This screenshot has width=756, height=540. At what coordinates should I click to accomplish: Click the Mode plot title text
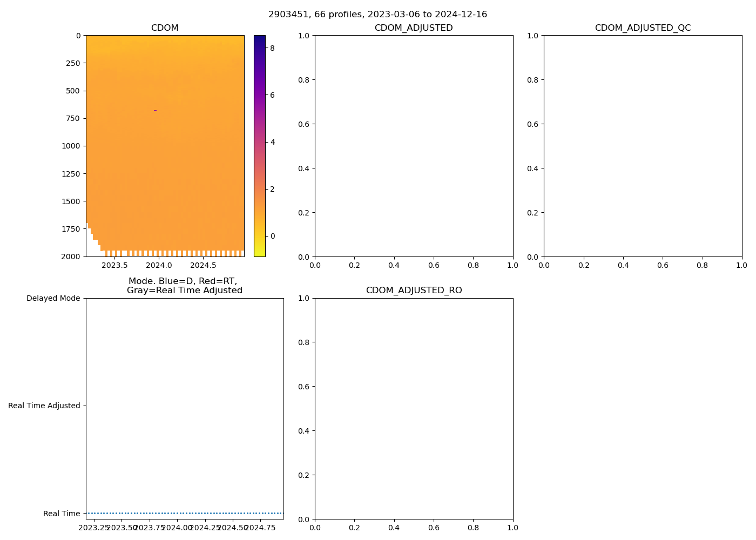point(184,286)
